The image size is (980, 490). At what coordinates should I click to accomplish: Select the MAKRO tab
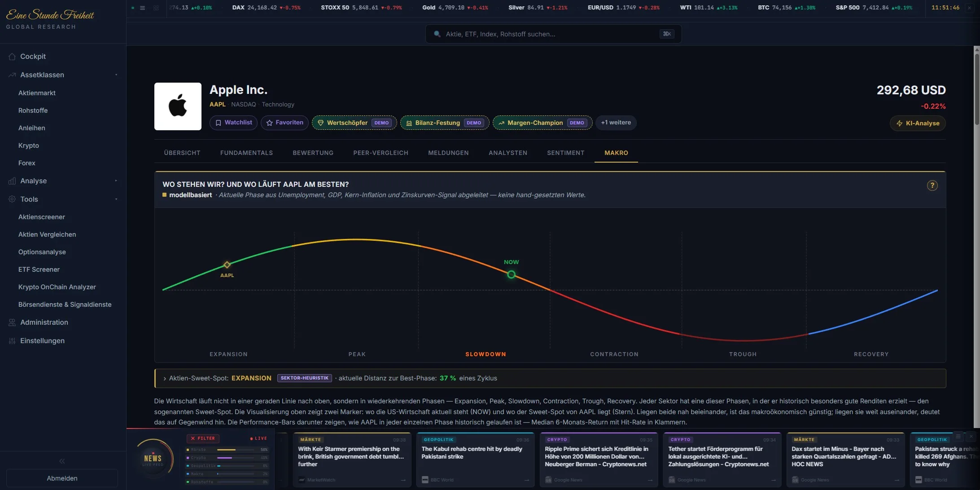[616, 153]
